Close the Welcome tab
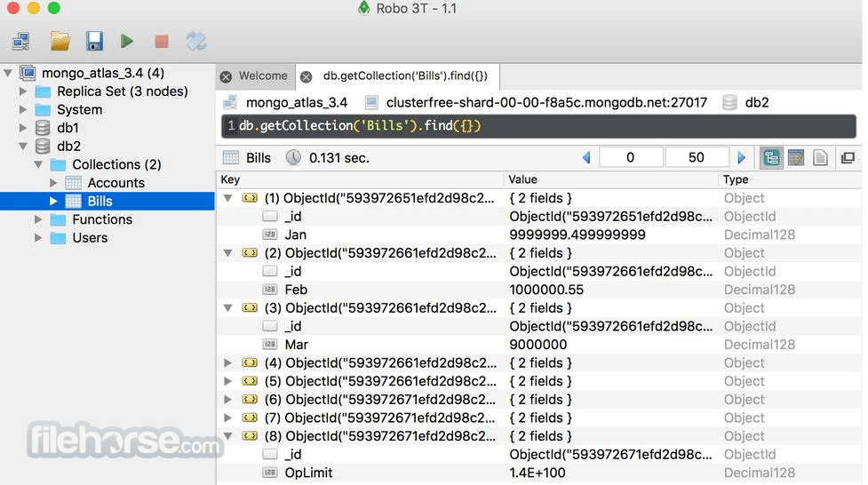868x485 pixels. (x=226, y=76)
